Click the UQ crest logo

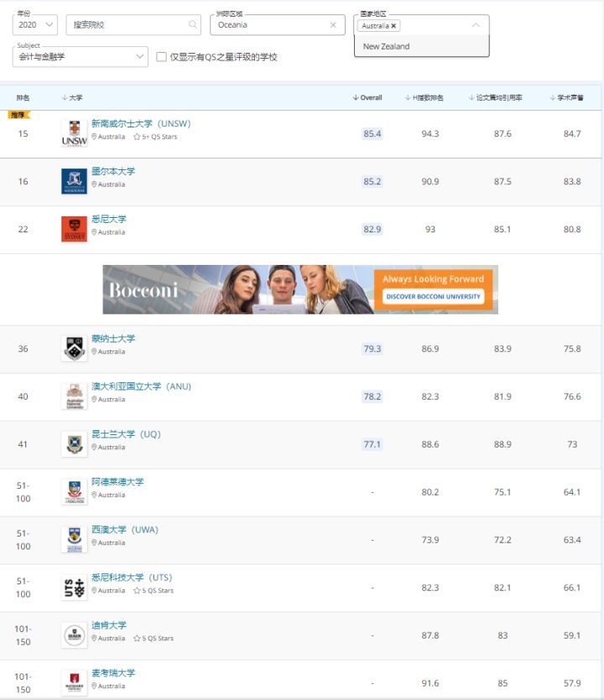(x=74, y=443)
